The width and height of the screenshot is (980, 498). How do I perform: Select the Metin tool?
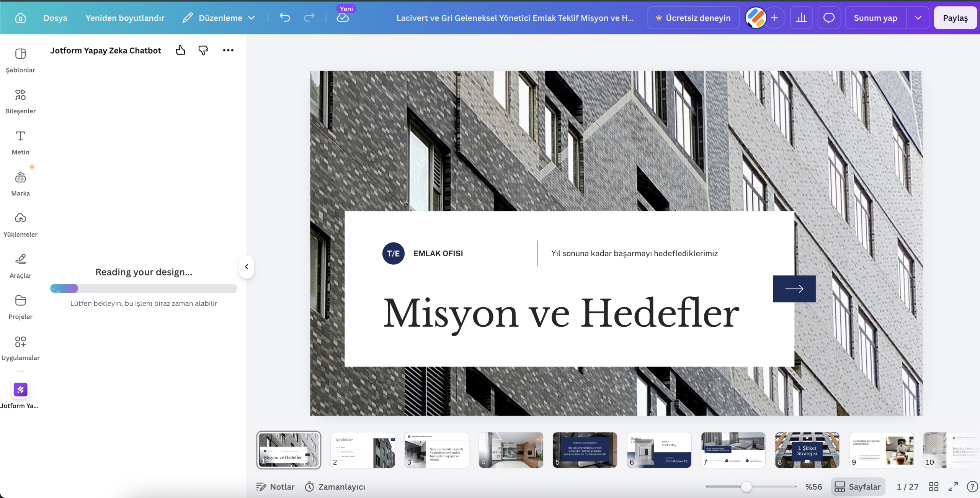click(20, 142)
